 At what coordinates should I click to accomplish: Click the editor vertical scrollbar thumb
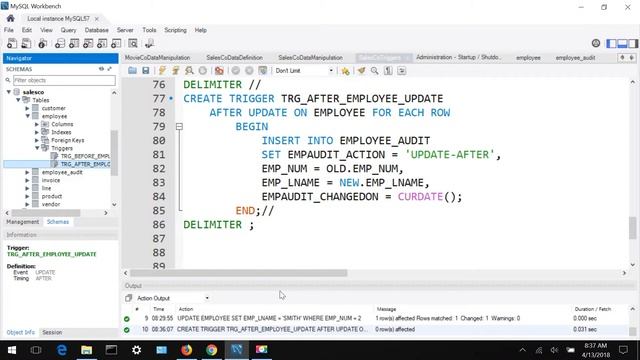pos(632,228)
